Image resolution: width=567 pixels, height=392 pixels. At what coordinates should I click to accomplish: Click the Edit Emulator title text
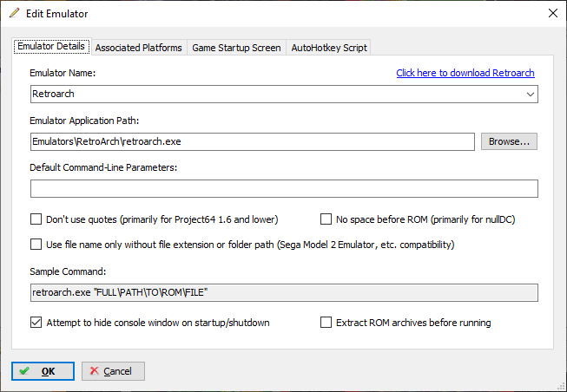coord(56,14)
